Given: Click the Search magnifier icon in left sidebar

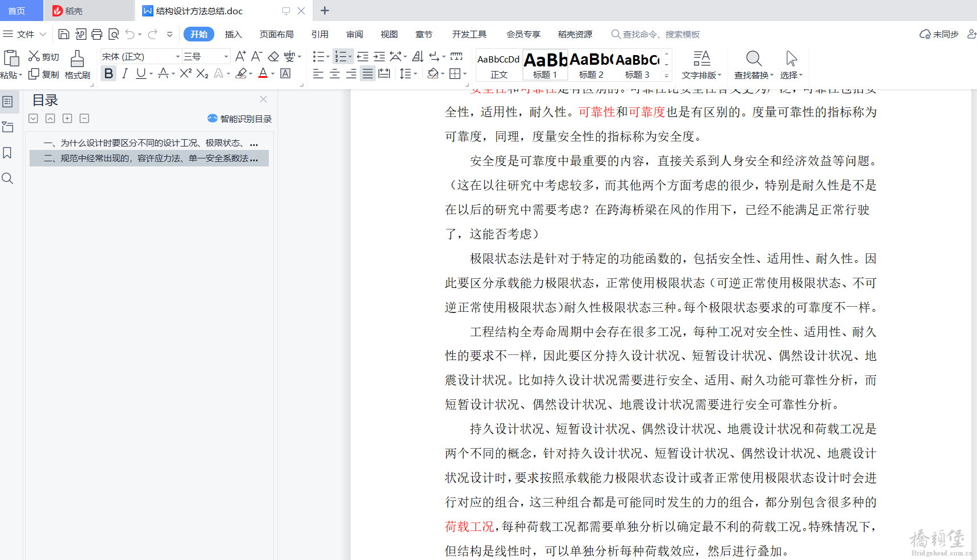Looking at the screenshot, I should 7,178.
